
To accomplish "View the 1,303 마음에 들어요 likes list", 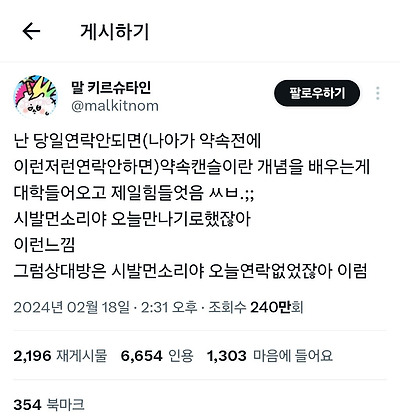I will pos(270,356).
